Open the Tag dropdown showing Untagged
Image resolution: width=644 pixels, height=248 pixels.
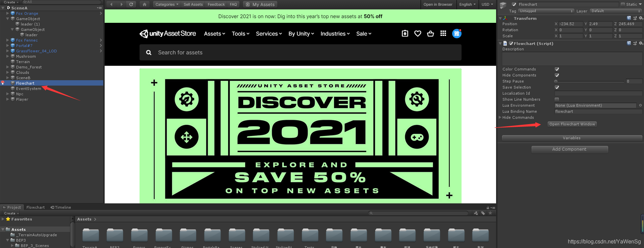[x=546, y=11]
